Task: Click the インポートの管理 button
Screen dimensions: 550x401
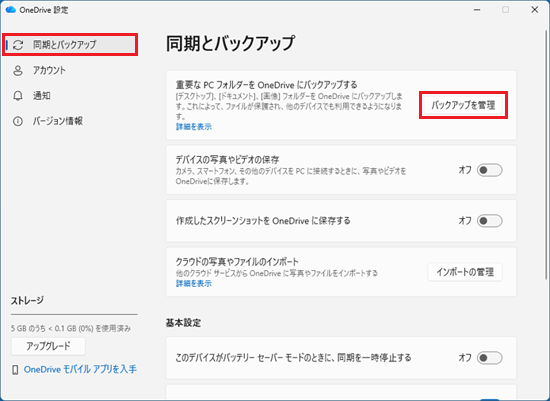Action: pos(465,272)
